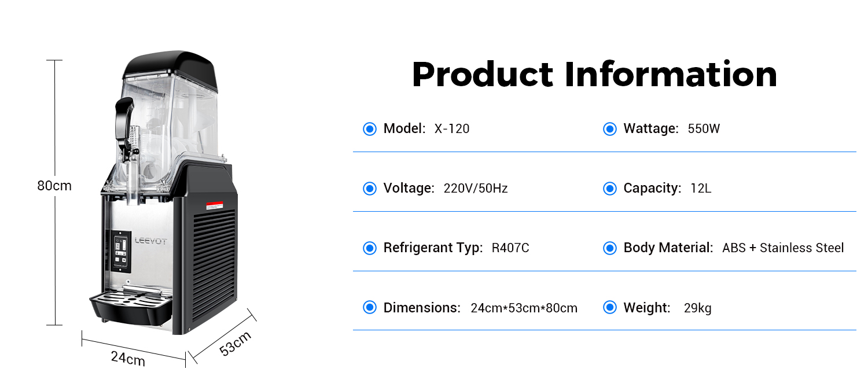Click the blue bullet beside Model
The image size is (868, 376).
pyautogui.click(x=369, y=128)
